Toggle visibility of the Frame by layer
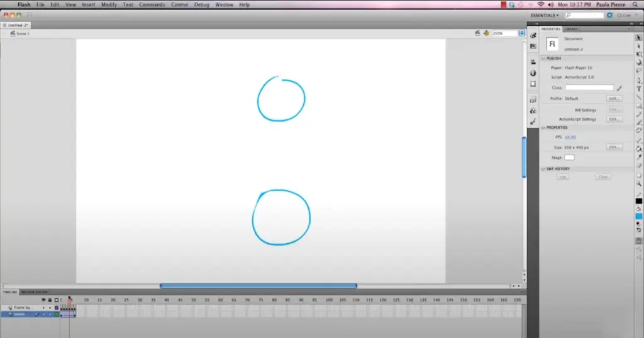Image resolution: width=644 pixels, height=338 pixels. [43, 307]
